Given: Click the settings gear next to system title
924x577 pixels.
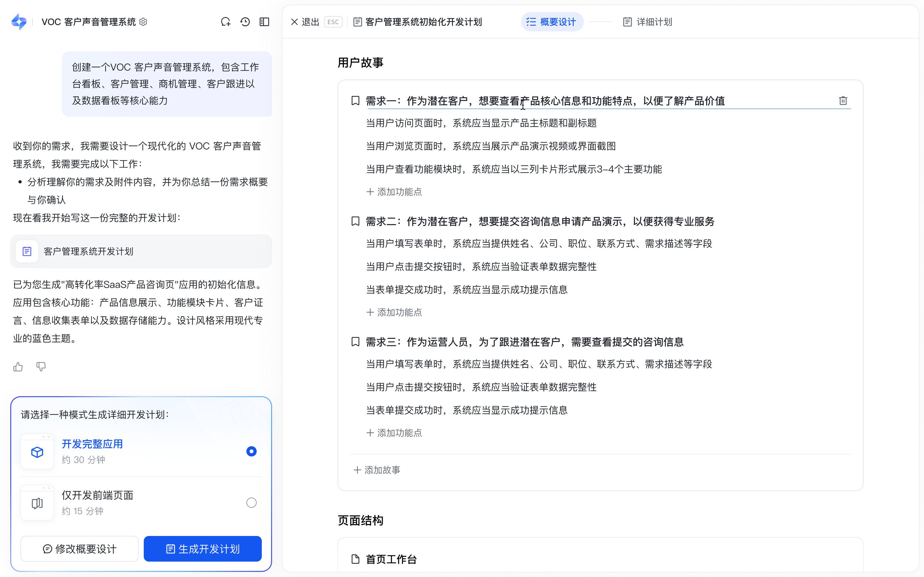Looking at the screenshot, I should tap(143, 22).
